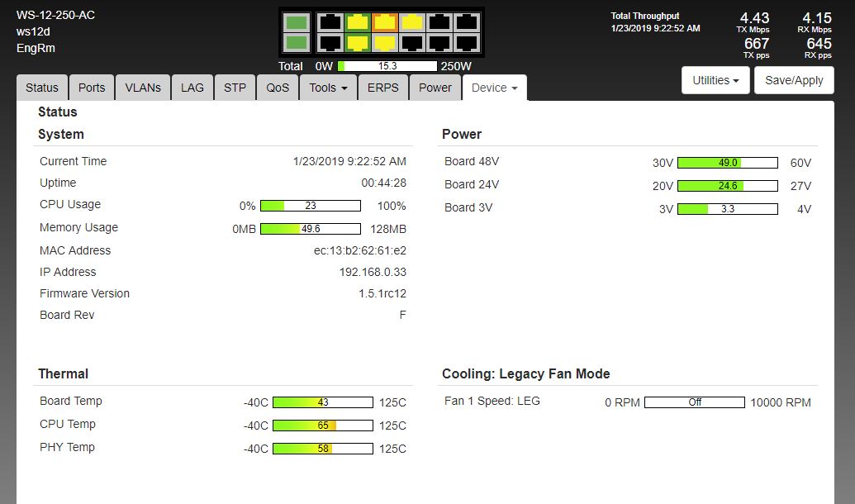Select the gray-bordered yellow port in top row
Image resolution: width=855 pixels, height=504 pixels.
(x=411, y=22)
